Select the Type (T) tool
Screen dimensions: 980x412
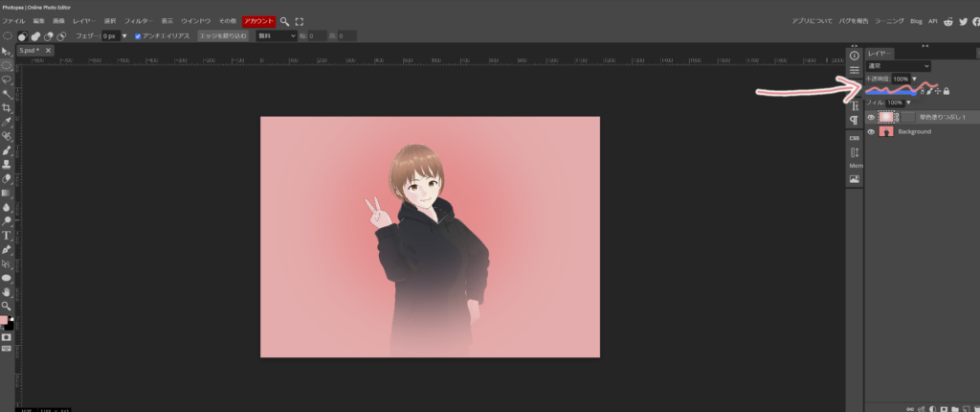7,235
